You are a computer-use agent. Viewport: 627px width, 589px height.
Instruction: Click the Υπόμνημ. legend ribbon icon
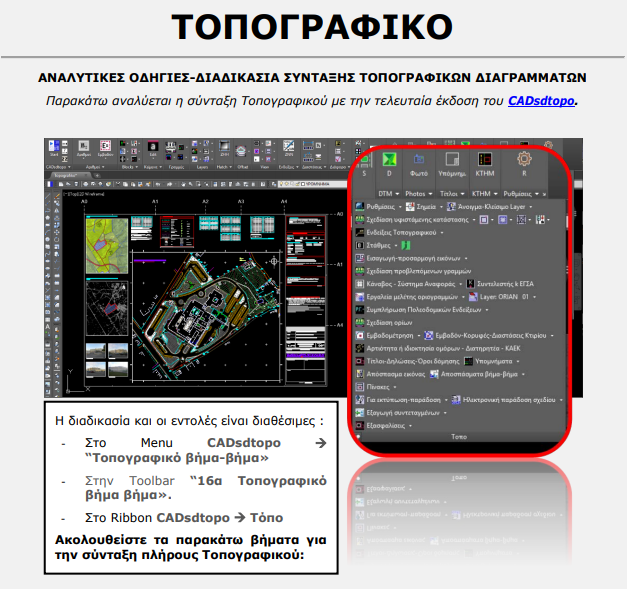click(x=452, y=159)
